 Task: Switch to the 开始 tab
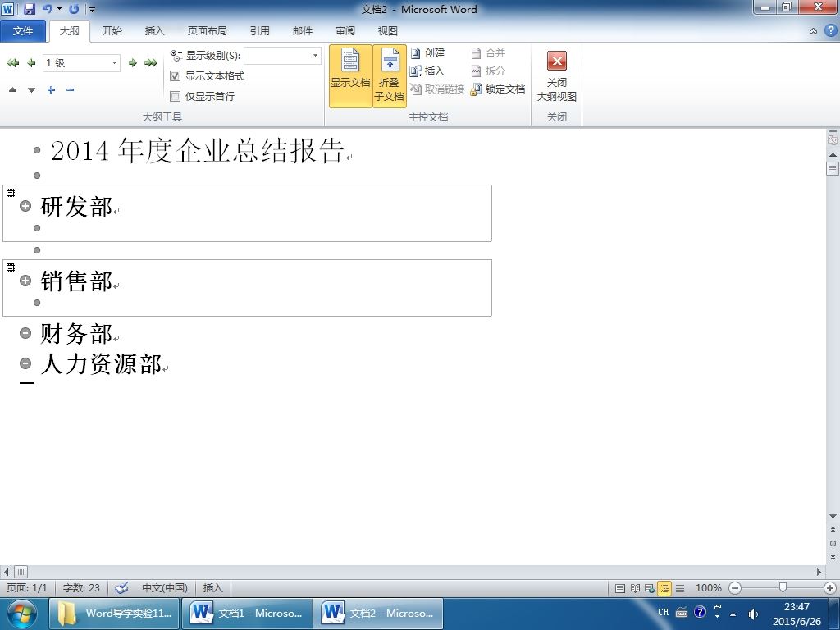click(112, 31)
